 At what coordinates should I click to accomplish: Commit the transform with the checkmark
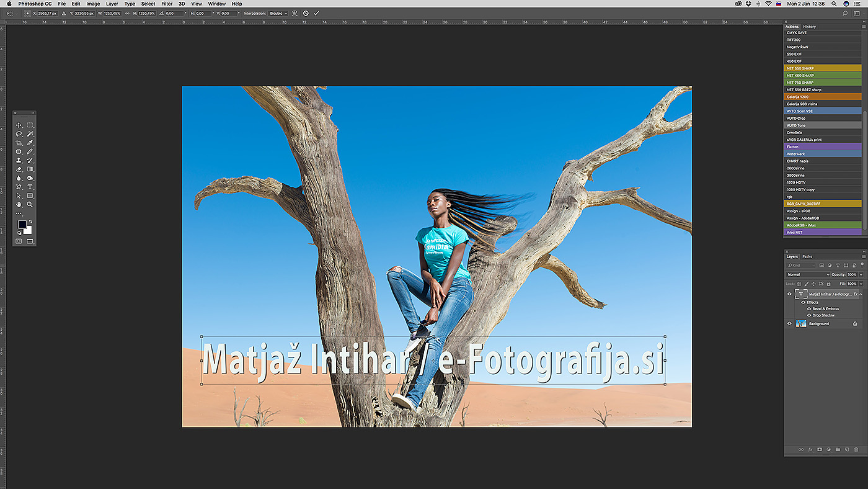point(316,13)
